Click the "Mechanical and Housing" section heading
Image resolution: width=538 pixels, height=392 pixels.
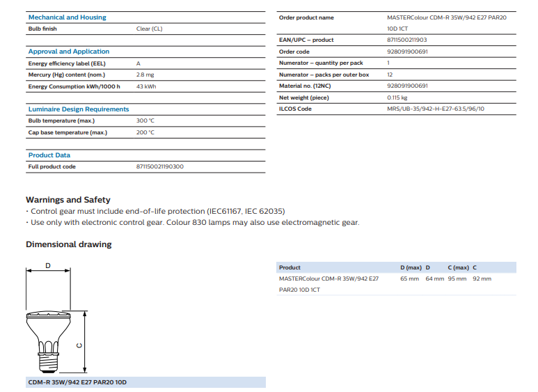click(67, 17)
